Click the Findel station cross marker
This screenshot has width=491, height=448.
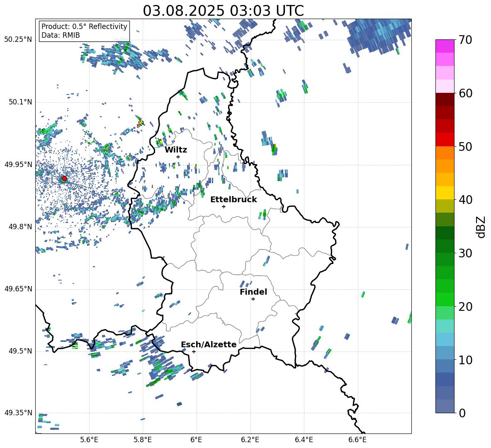pyautogui.click(x=253, y=299)
